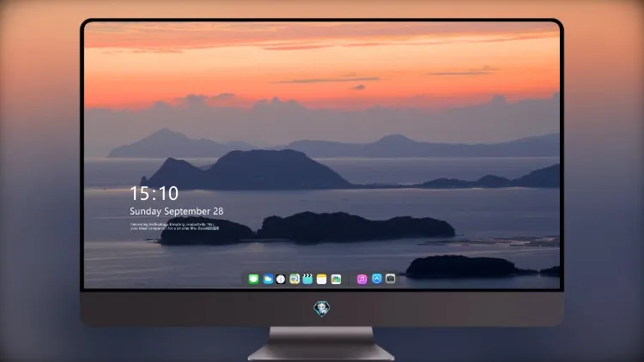This screenshot has height=362, width=644.
Task: Open the yellow Notes app in dock
Action: [x=322, y=280]
